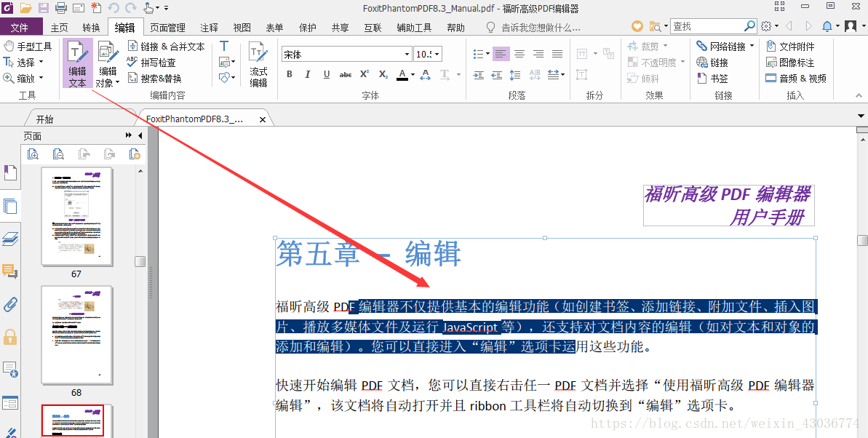Enlarge page thumbnails in 页面 panel
Screen dimensions: 868x438
coord(33,154)
